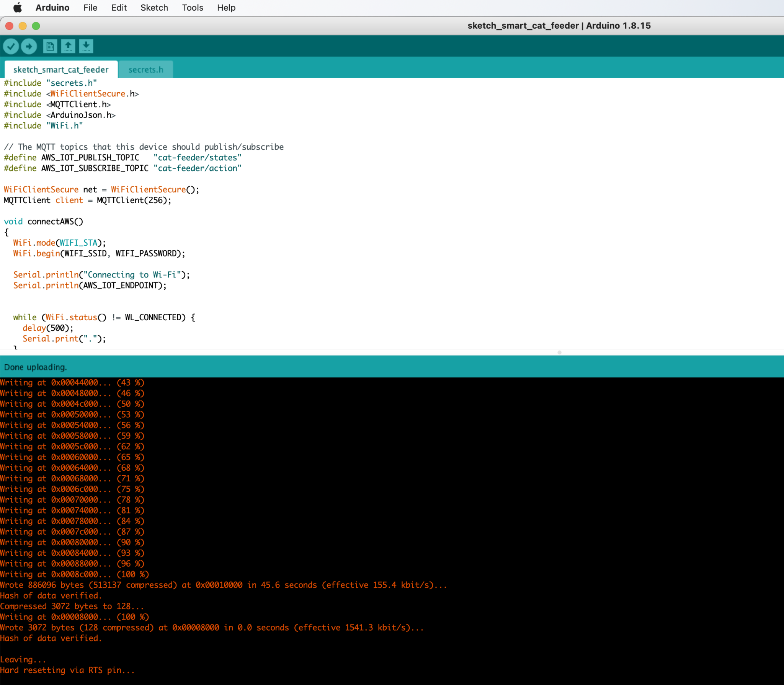
Task: Click the Verify checkmark toolbar button
Action: pos(11,46)
